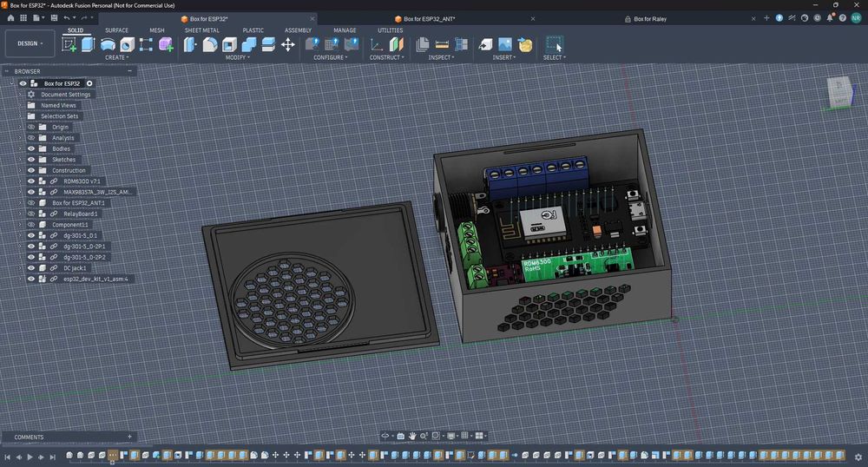The width and height of the screenshot is (868, 467).
Task: Hide the Bodies folder
Action: click(x=31, y=148)
